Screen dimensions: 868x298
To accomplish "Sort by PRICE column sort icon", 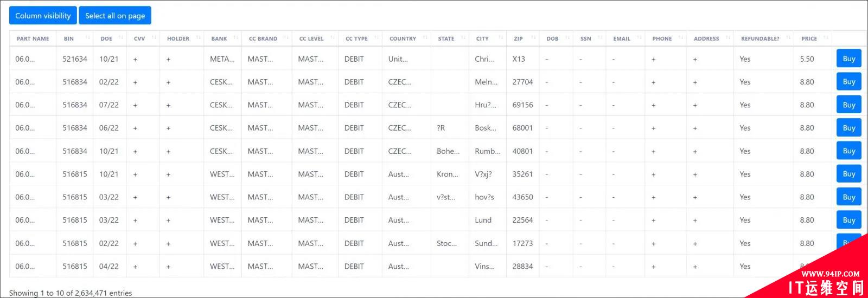I will click(x=826, y=38).
